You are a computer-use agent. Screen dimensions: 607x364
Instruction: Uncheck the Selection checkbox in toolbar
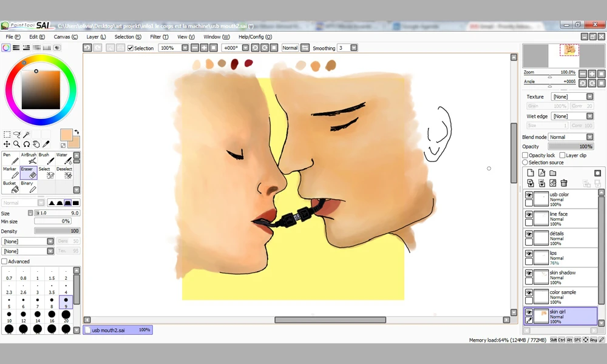pos(131,49)
